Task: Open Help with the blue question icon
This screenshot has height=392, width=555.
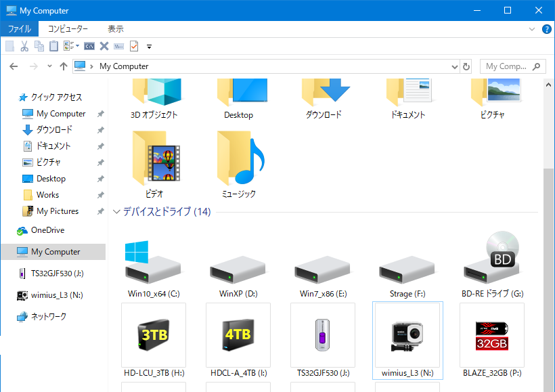Action: tap(547, 29)
